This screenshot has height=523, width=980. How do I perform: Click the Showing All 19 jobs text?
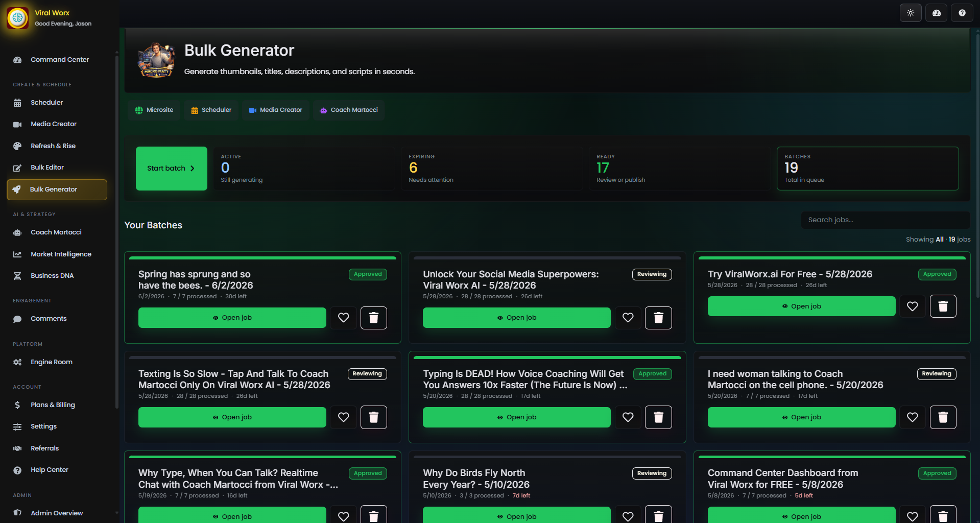[x=938, y=240]
